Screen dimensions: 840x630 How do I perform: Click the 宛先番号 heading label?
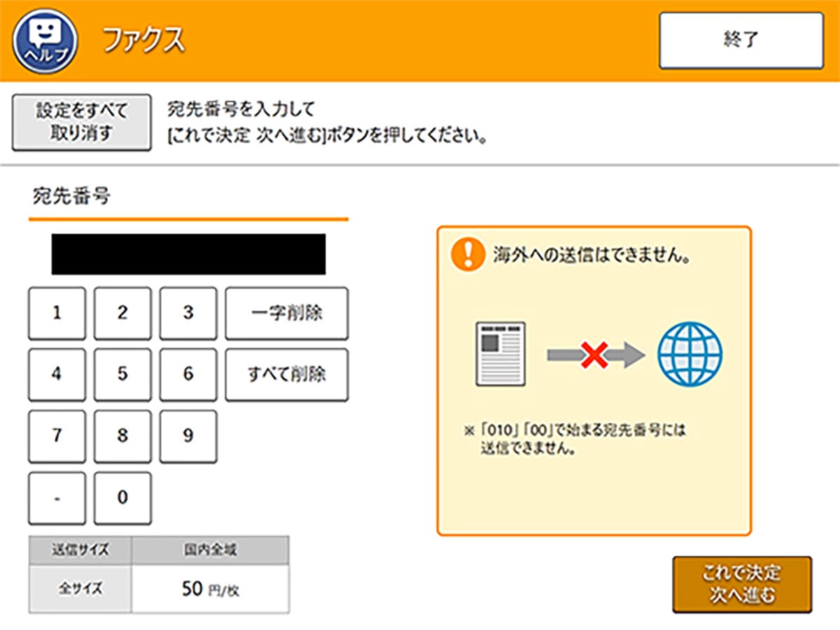[71, 197]
